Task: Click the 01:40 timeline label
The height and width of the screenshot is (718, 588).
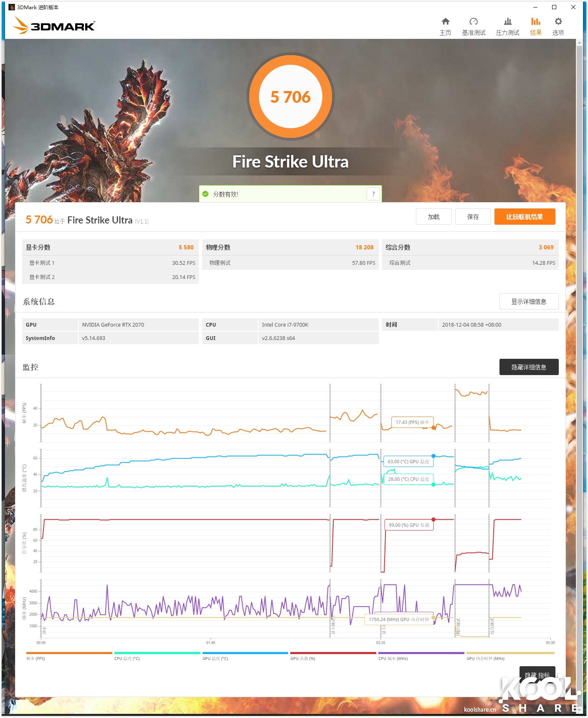Action: pyautogui.click(x=210, y=642)
